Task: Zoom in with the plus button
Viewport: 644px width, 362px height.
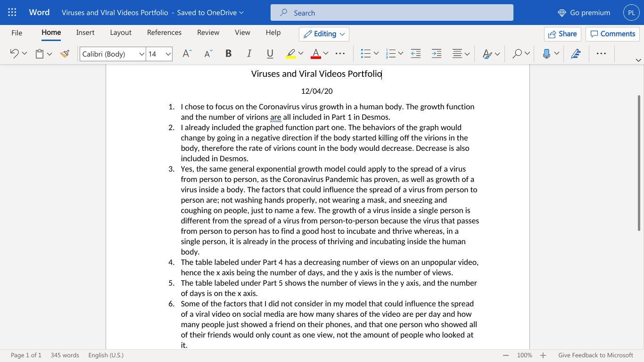Action: 543,355
